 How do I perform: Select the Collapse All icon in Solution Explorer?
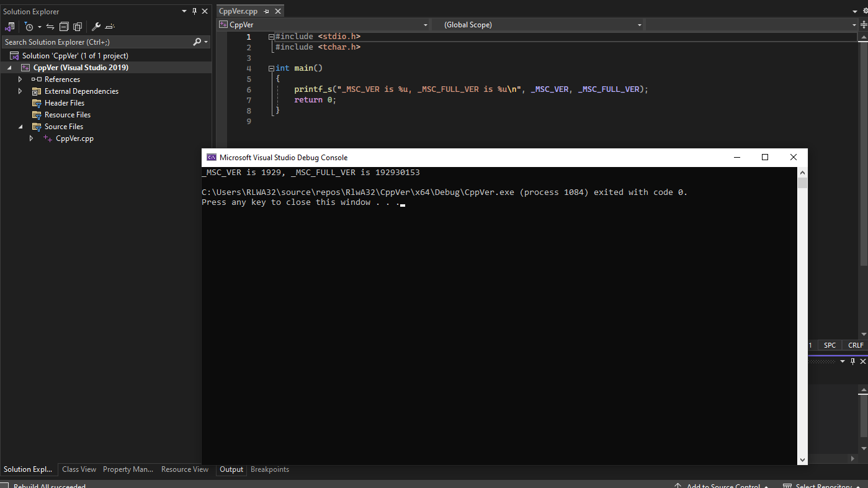(x=64, y=26)
